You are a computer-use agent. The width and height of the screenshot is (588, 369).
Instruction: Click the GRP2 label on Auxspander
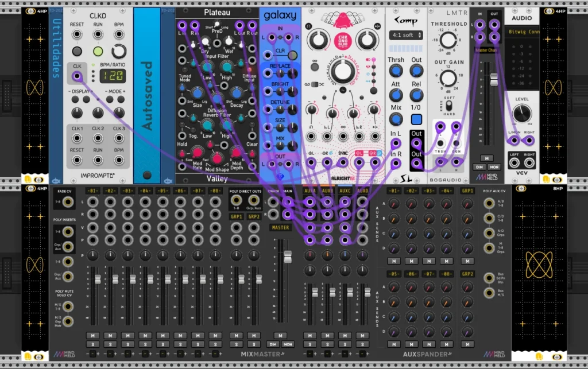click(467, 274)
